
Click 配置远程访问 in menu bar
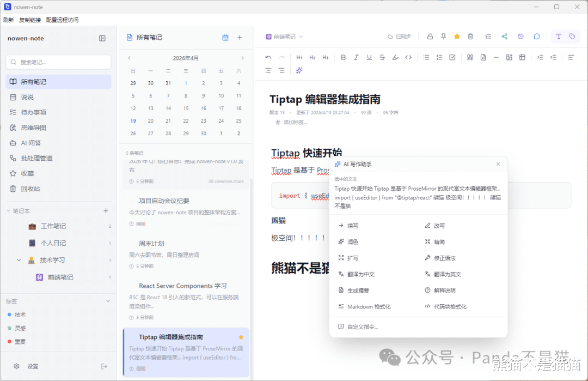pos(62,20)
